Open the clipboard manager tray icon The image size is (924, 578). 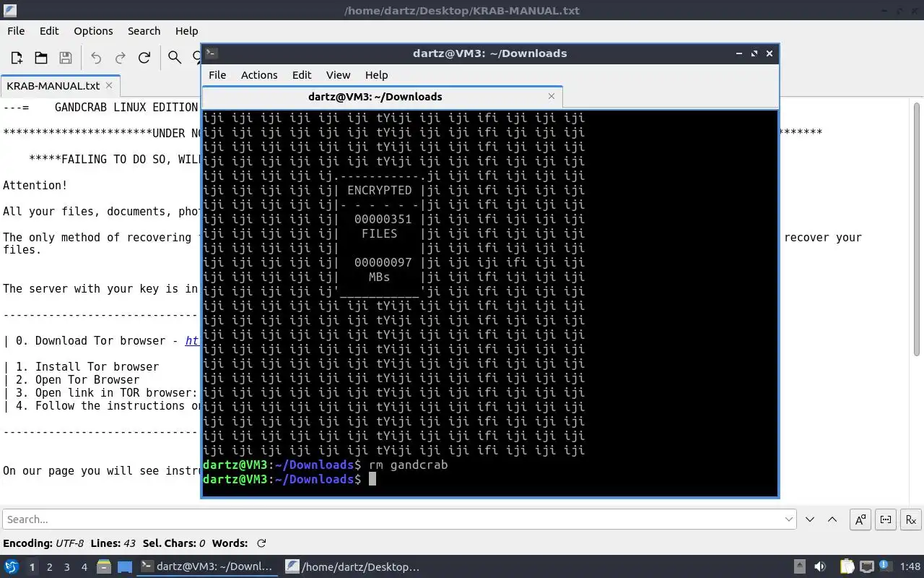pos(847,566)
